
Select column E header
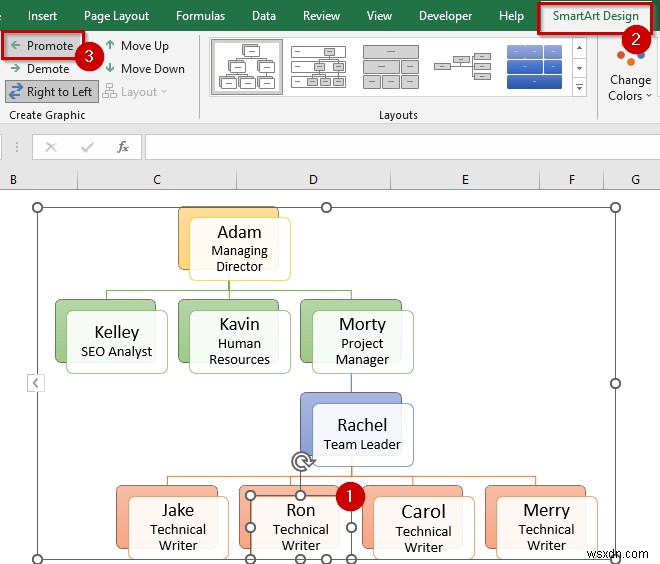[x=465, y=180]
